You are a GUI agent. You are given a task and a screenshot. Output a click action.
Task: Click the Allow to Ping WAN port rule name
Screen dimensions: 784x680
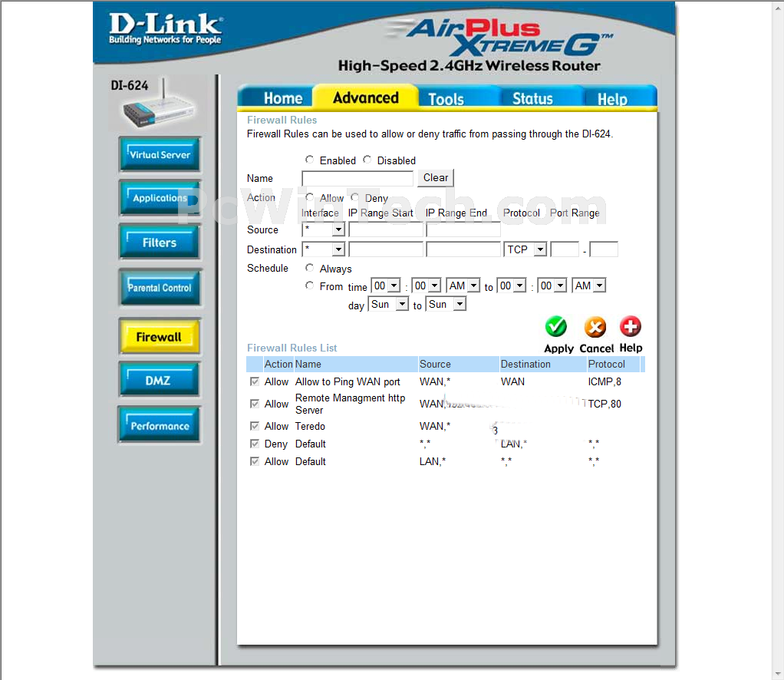tap(348, 381)
